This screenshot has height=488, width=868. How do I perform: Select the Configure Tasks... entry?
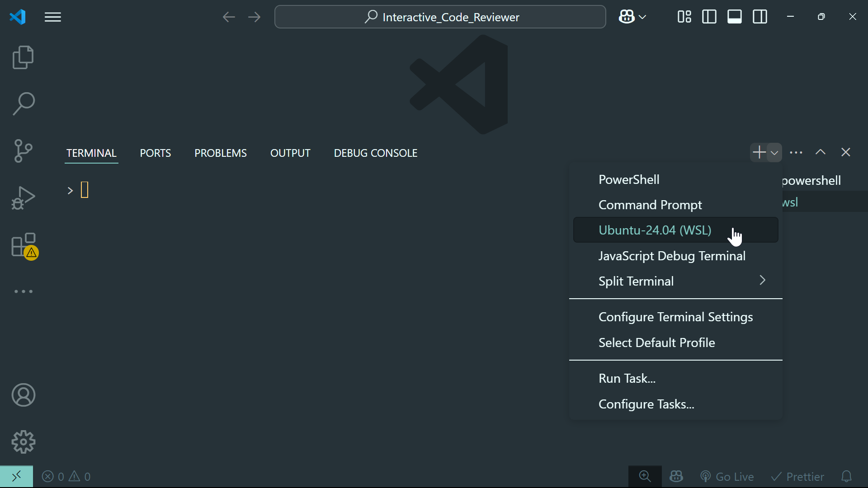[x=676, y=404]
